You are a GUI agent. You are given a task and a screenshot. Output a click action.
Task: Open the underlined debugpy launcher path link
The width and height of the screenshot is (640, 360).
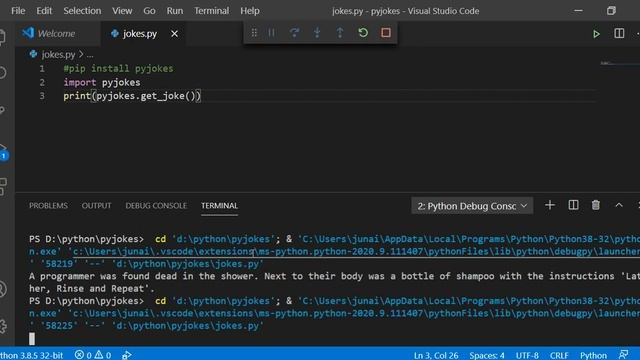point(356,251)
